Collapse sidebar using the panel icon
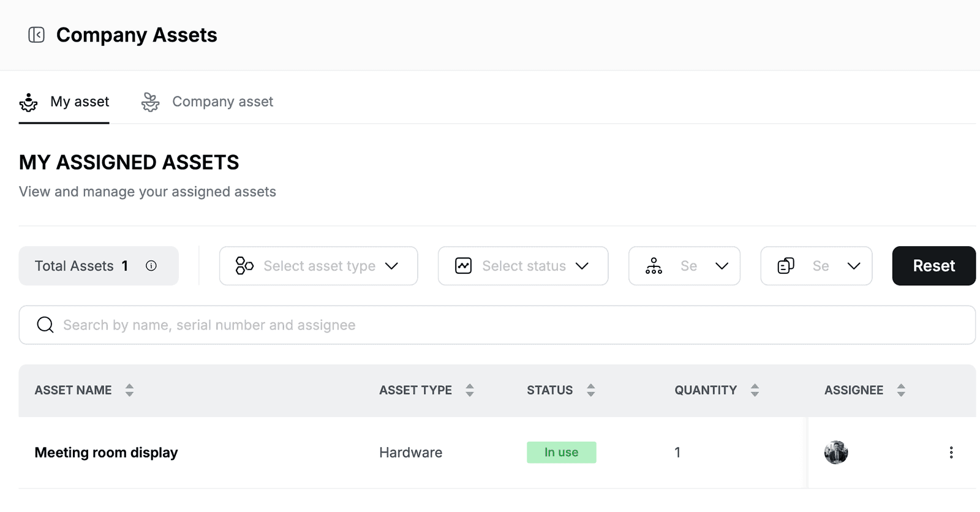980x512 pixels. 36,35
